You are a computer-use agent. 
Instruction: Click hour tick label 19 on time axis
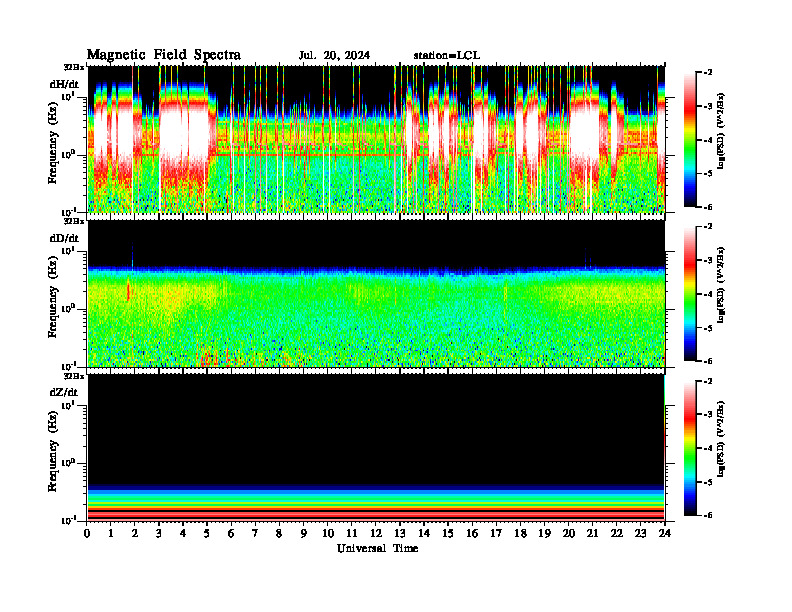(544, 533)
